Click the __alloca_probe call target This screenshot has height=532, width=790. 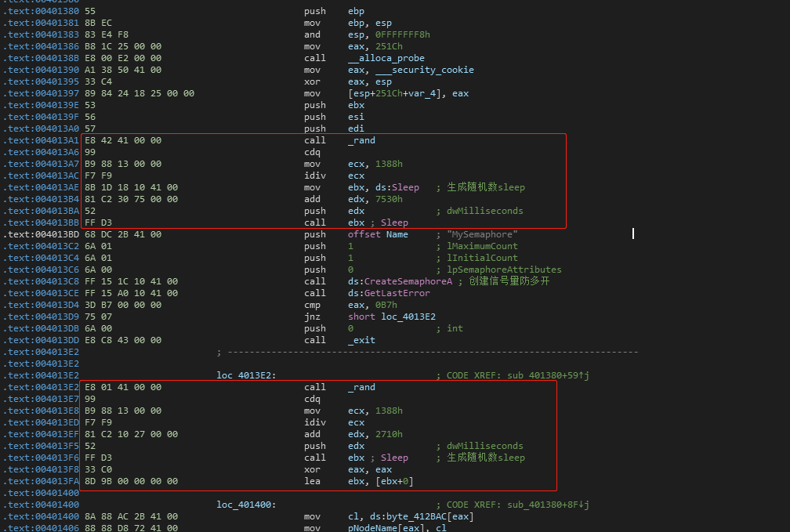[386, 58]
